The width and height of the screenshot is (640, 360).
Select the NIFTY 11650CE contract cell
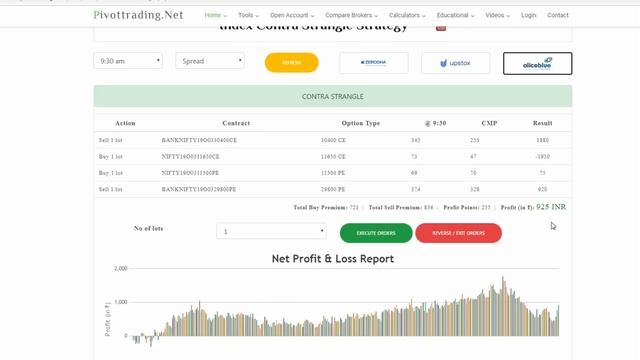click(191, 156)
